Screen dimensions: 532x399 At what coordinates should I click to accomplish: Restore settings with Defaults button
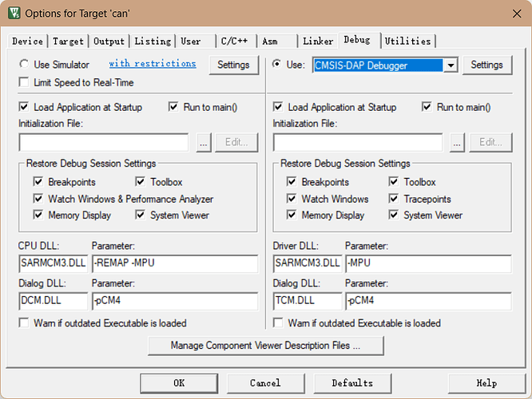tap(352, 383)
